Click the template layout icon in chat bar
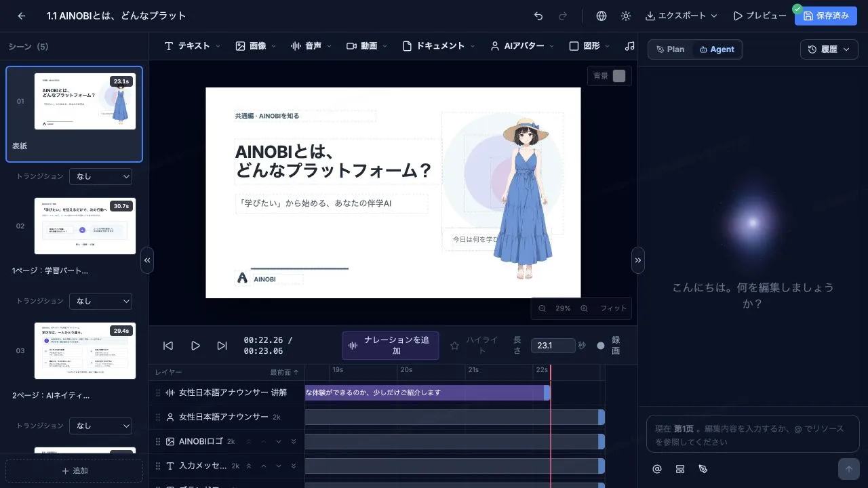The image size is (868, 488). 679,469
